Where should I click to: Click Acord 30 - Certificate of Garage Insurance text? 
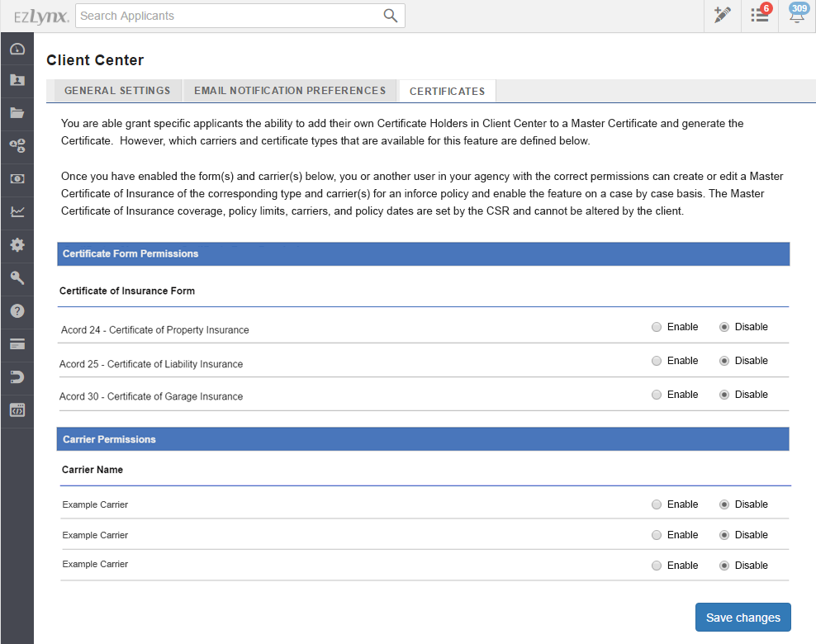[x=151, y=396]
